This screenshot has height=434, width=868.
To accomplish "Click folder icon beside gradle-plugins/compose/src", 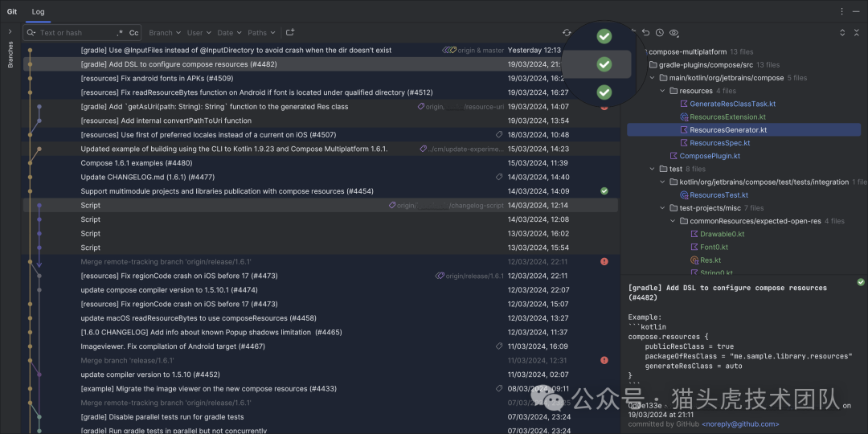I will [x=653, y=65].
